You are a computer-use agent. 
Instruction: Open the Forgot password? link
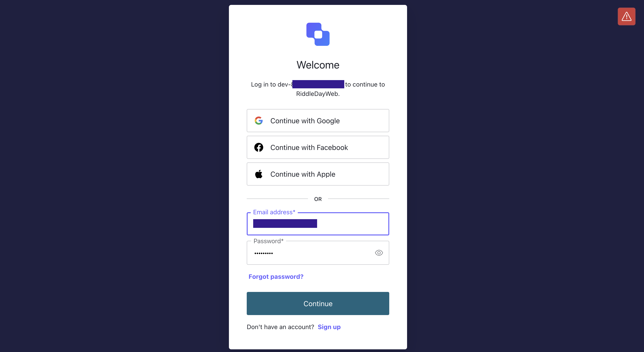276,277
